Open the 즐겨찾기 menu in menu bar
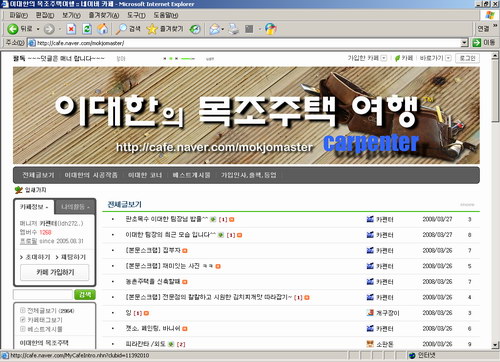The width and height of the screenshot is (500, 362). click(104, 15)
